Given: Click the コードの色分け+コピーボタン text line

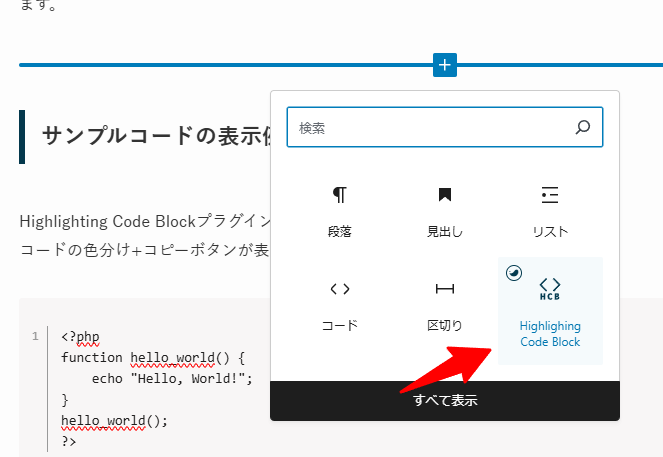Looking at the screenshot, I should (145, 250).
